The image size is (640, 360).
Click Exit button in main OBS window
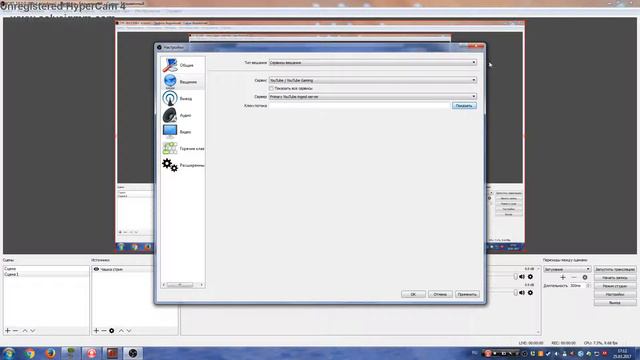tap(615, 303)
